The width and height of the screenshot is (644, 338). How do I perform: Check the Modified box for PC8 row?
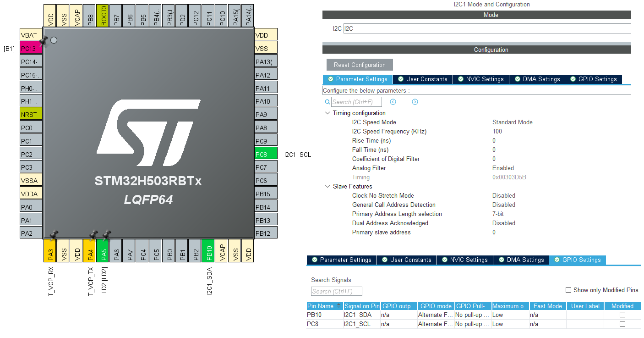click(622, 324)
